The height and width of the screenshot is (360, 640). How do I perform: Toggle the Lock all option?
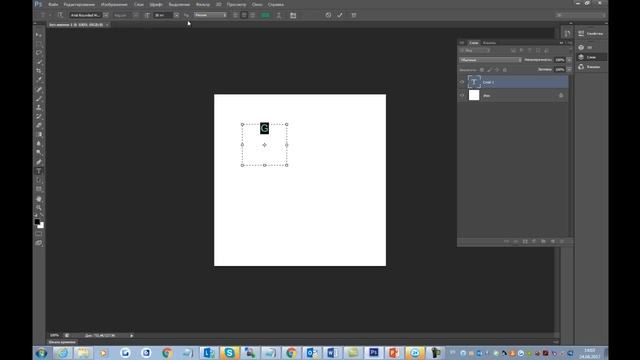point(505,70)
